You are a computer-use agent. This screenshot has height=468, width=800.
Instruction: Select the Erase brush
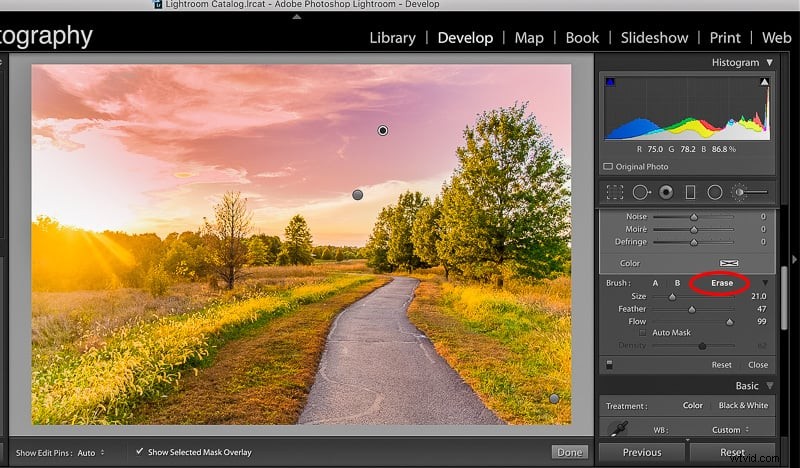coord(722,283)
